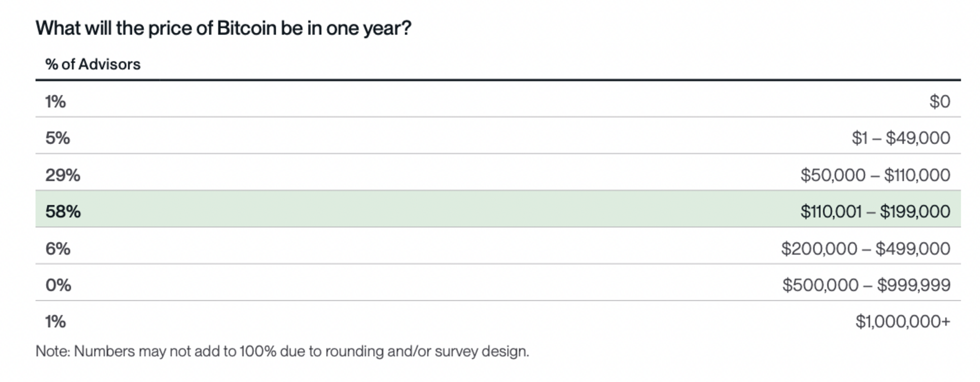
Task: Click the highlighted 58% value
Action: (63, 211)
